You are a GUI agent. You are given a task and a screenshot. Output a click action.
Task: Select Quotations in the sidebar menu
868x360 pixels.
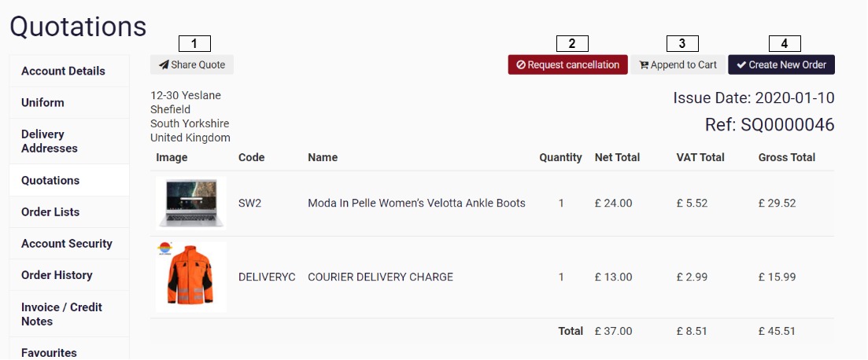(50, 181)
